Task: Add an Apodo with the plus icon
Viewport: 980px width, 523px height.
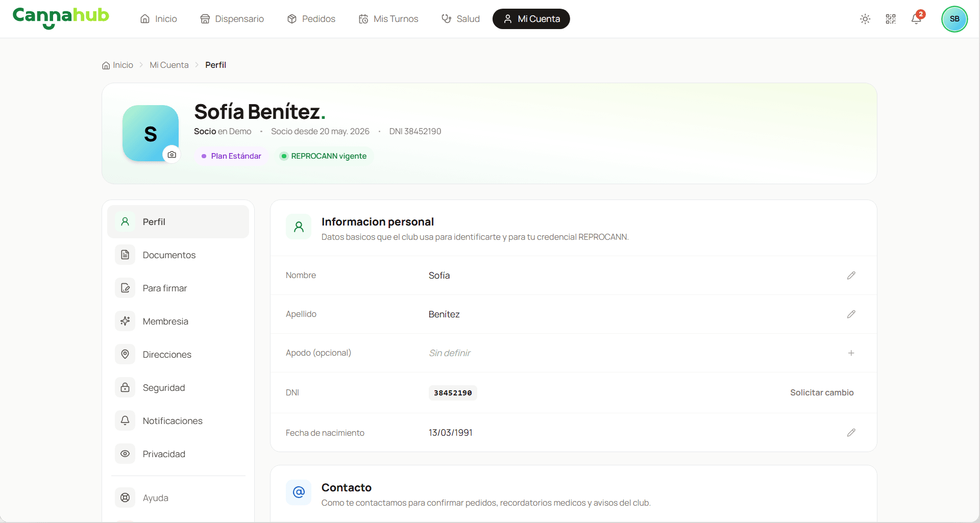Action: pyautogui.click(x=851, y=353)
